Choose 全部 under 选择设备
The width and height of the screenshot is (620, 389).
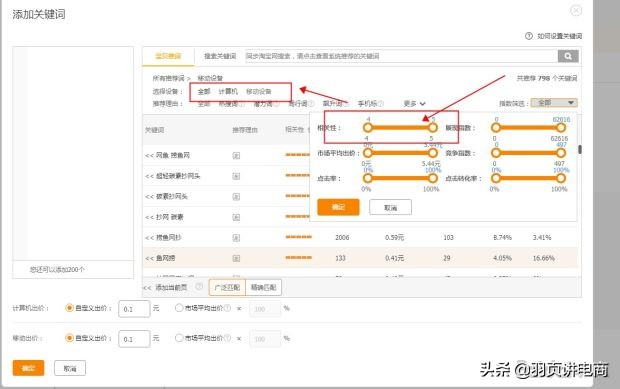coord(204,92)
